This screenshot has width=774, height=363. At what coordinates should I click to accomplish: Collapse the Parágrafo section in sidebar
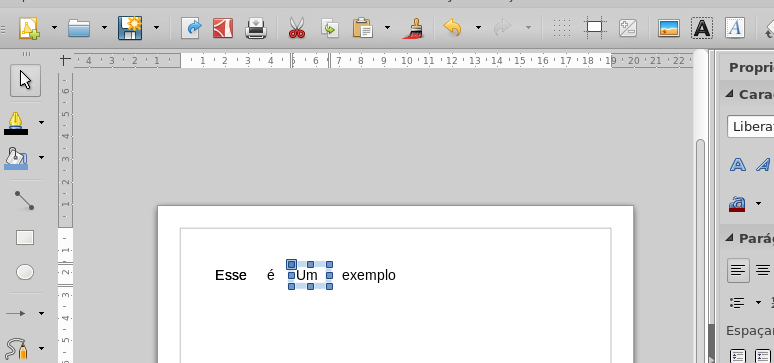(729, 238)
